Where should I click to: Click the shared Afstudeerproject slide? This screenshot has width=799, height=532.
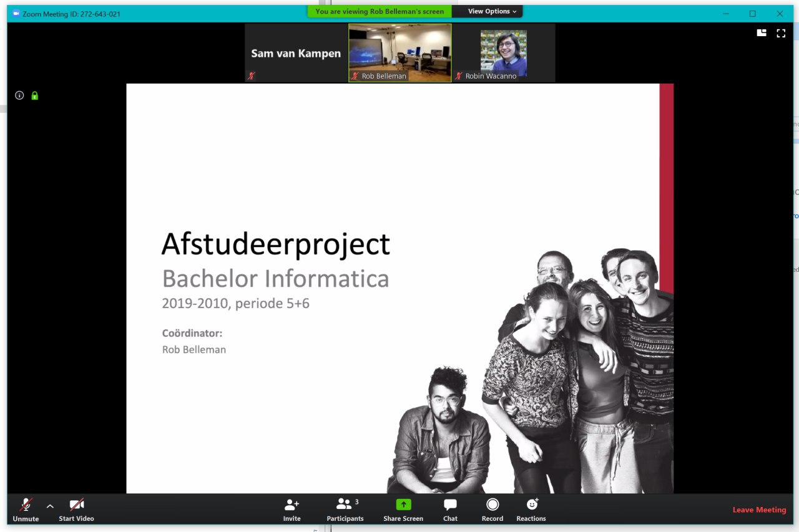[399, 288]
